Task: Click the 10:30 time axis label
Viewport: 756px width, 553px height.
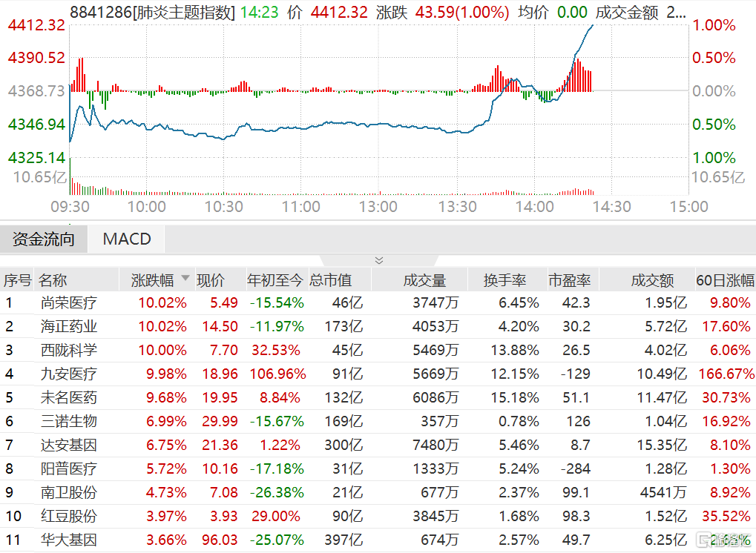Action: (x=224, y=207)
